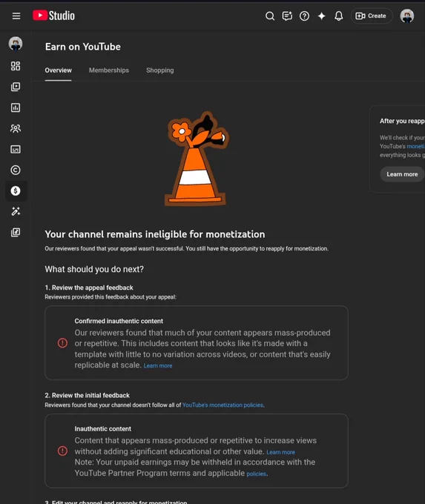
Task: Open Subtitles in the sidebar
Action: (x=16, y=149)
